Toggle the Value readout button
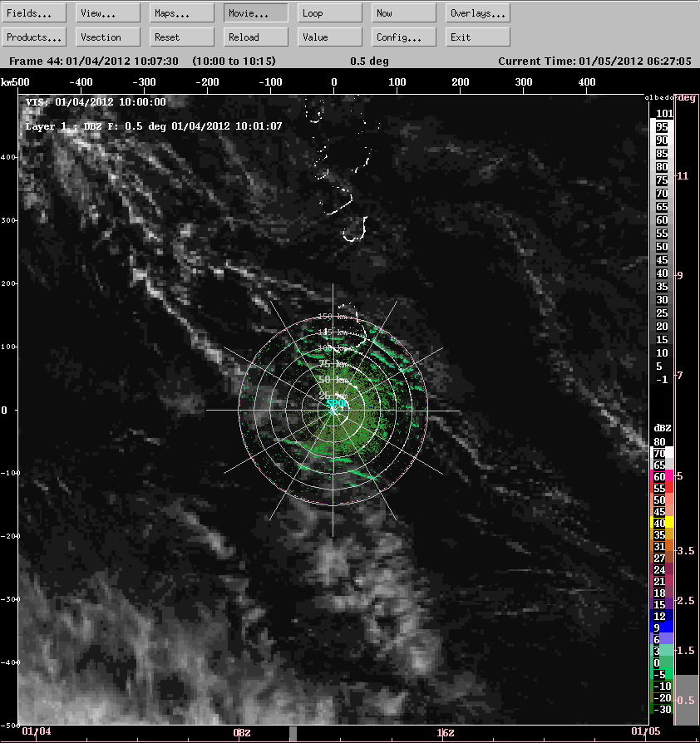 330,37
